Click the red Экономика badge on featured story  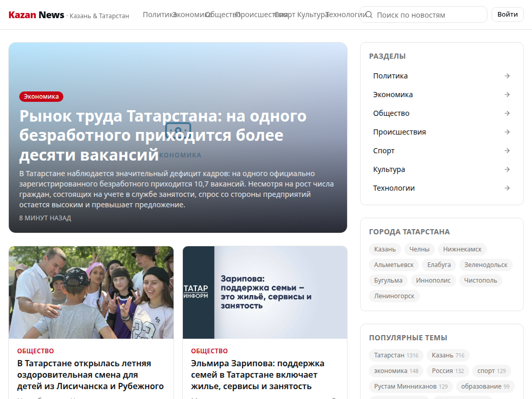(x=41, y=96)
